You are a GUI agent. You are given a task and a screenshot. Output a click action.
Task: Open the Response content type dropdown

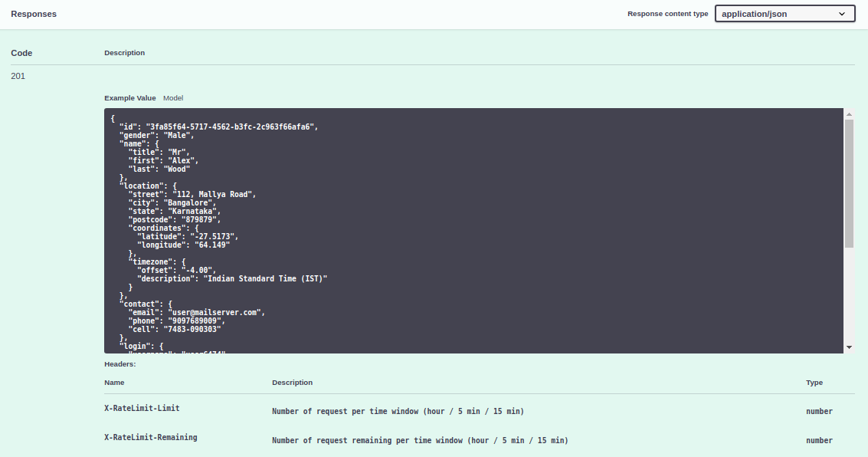(784, 14)
